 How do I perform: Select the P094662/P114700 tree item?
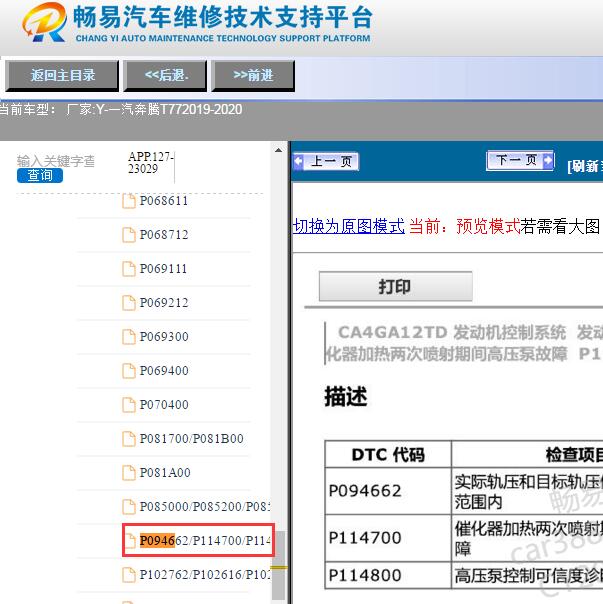pyautogui.click(x=205, y=540)
